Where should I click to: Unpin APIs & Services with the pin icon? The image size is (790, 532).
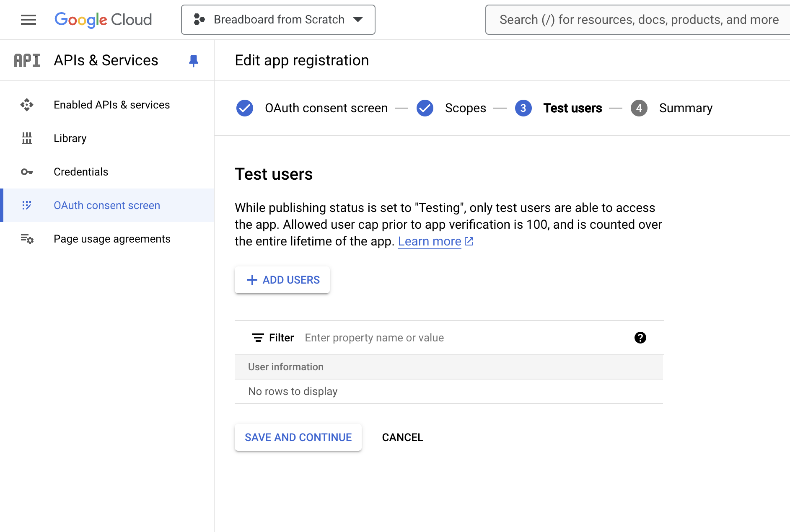[x=193, y=61]
